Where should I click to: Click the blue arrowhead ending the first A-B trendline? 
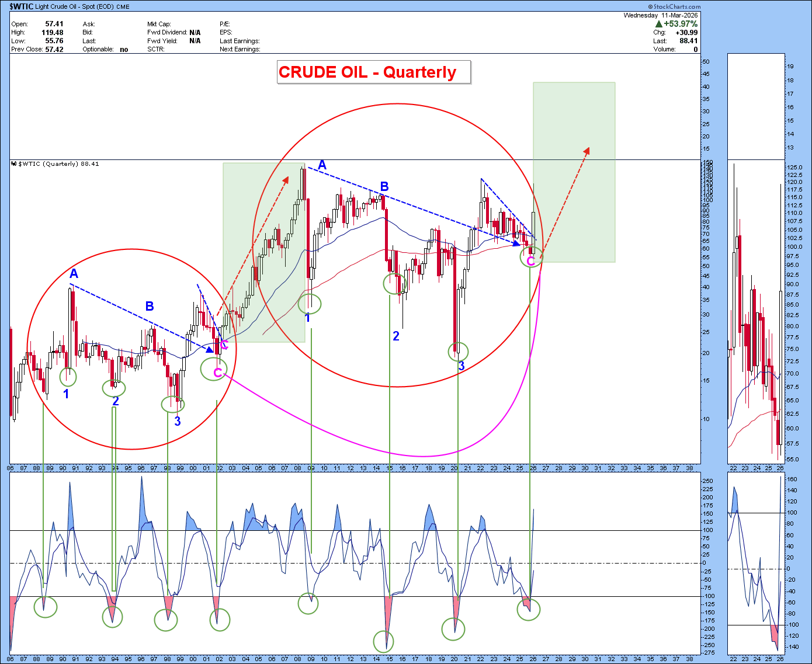pyautogui.click(x=210, y=350)
